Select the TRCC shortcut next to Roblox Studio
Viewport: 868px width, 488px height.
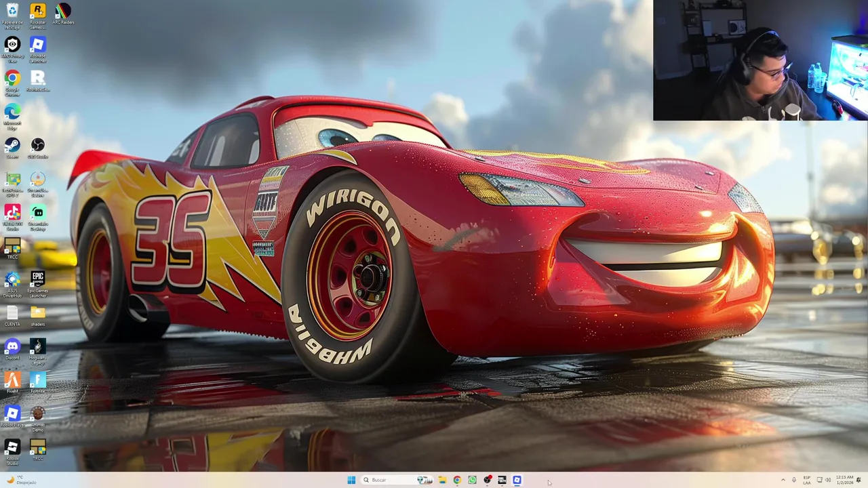tap(38, 451)
